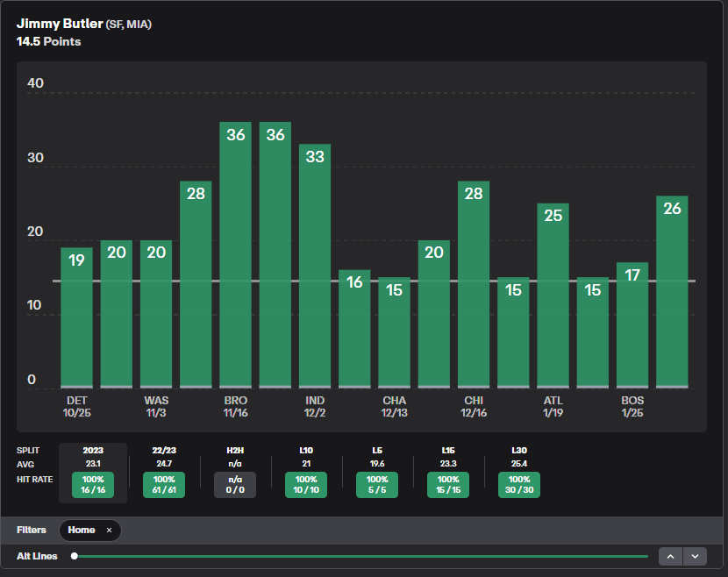Remove the Home filter with the x icon
This screenshot has width=728, height=577.
tap(109, 531)
